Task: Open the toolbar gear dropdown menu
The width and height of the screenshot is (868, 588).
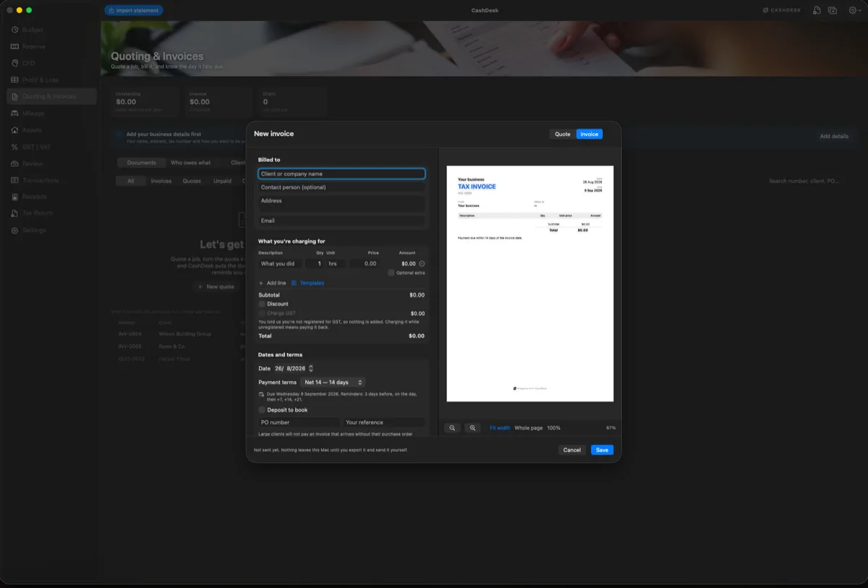Action: coord(854,10)
